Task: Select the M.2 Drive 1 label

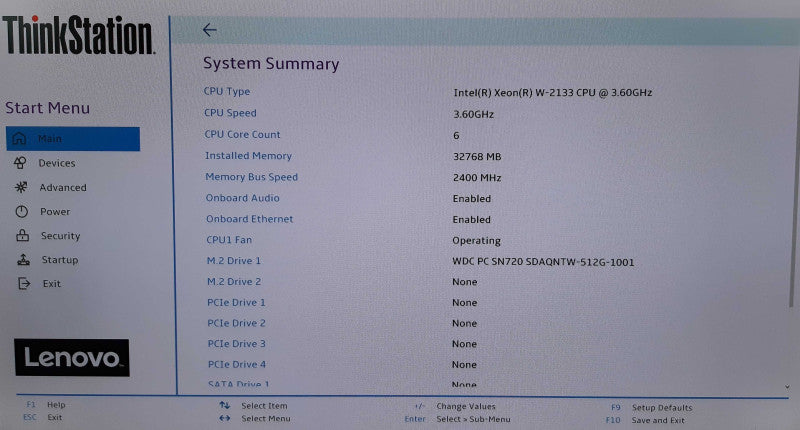Action: (234, 261)
